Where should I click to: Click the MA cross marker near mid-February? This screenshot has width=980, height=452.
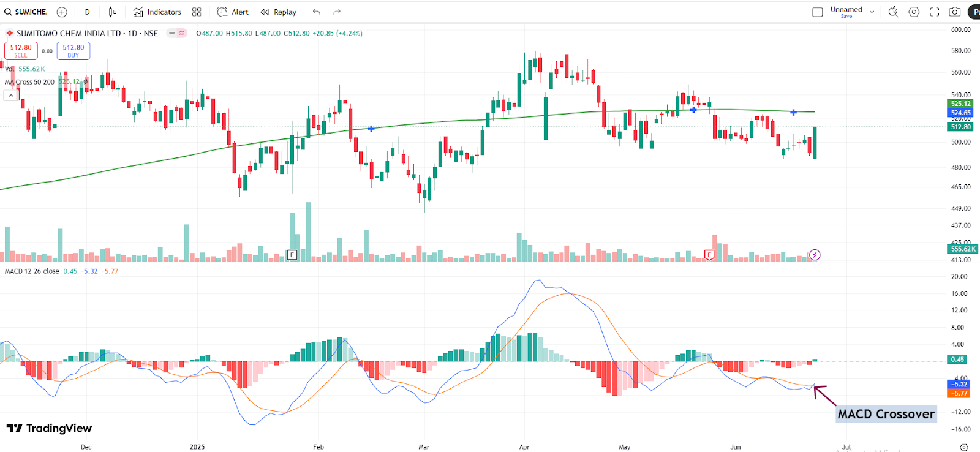tap(371, 129)
